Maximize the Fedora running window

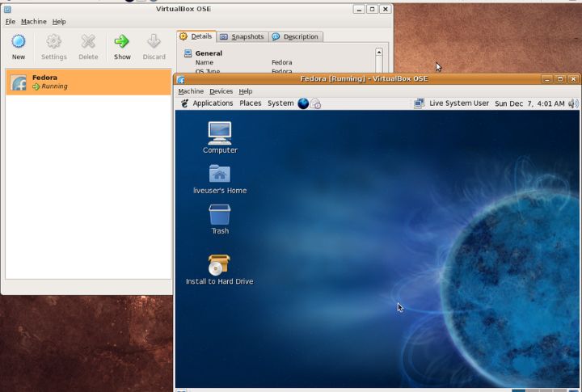(560, 78)
